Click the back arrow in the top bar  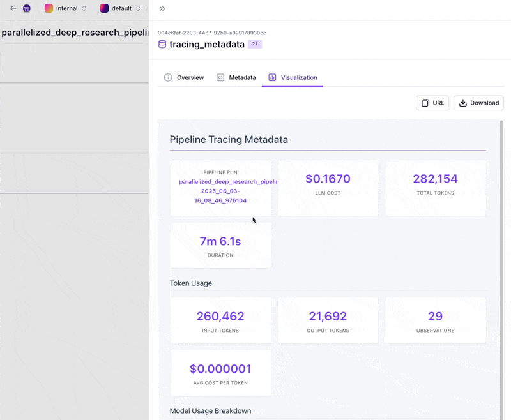point(13,8)
